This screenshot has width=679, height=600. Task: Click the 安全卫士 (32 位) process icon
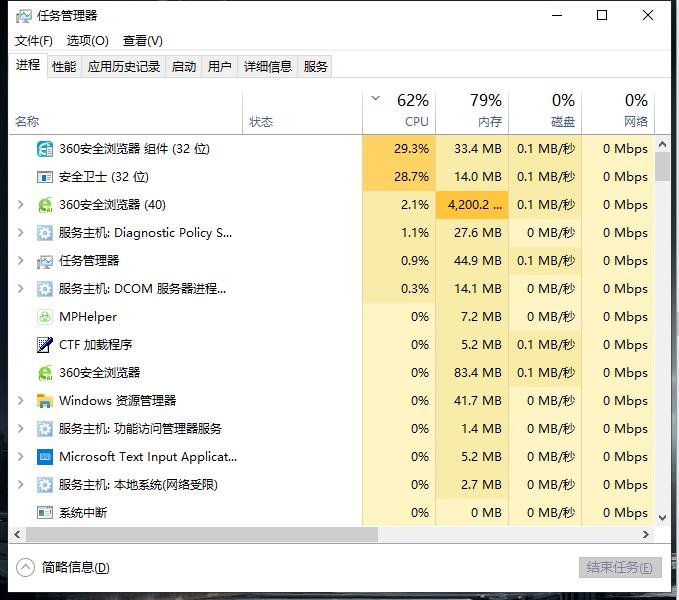coord(45,177)
